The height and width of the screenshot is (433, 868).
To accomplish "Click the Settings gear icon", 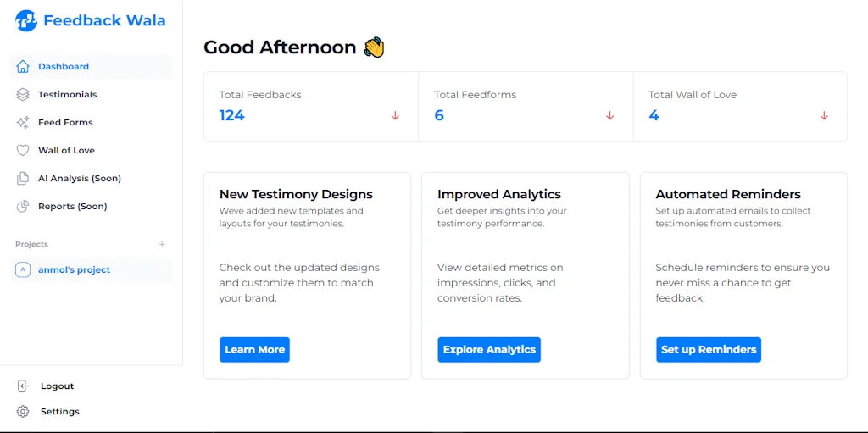I will (x=23, y=411).
